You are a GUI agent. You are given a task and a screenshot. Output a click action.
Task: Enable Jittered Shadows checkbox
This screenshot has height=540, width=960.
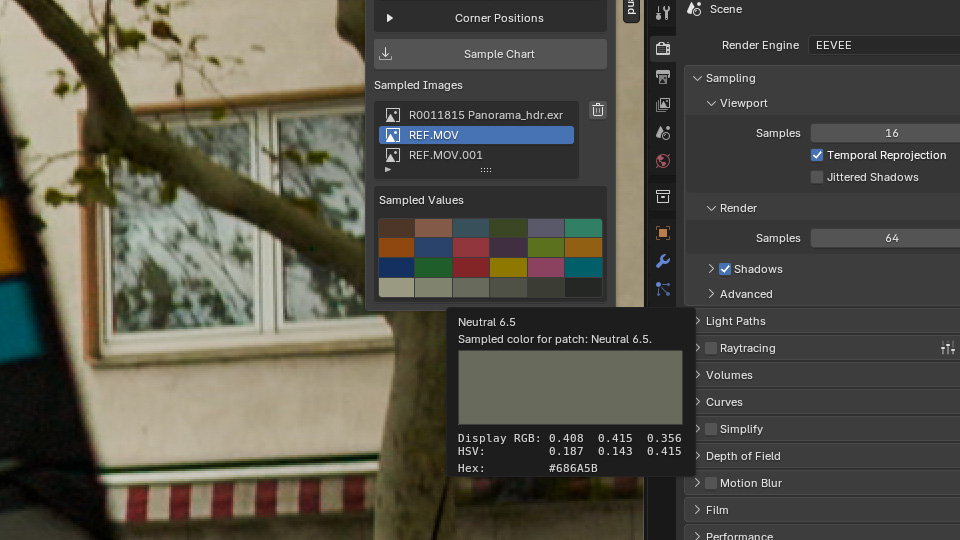click(x=817, y=177)
